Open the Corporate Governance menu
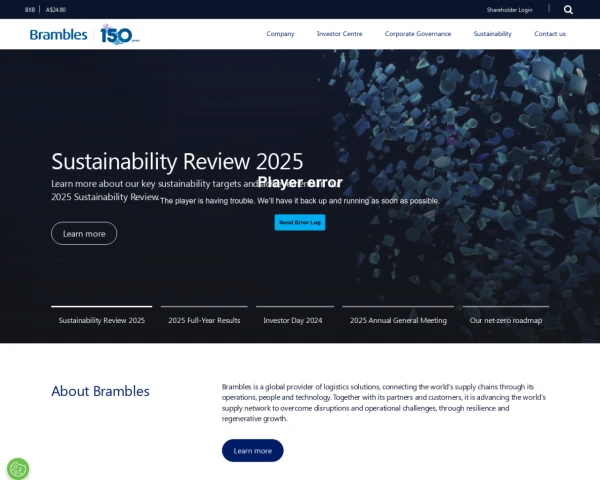This screenshot has height=480, width=600. 418,34
